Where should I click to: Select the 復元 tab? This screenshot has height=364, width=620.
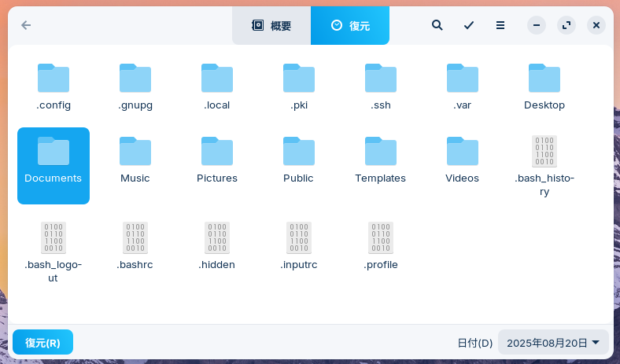(x=350, y=25)
